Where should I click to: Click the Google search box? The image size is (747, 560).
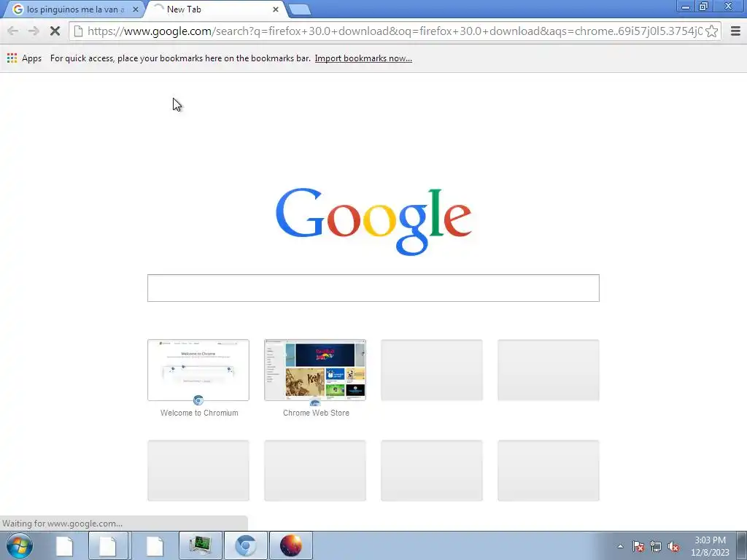(373, 287)
